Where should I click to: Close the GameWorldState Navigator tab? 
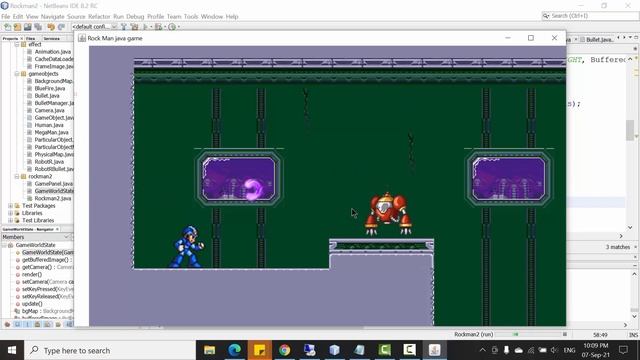click(x=57, y=229)
